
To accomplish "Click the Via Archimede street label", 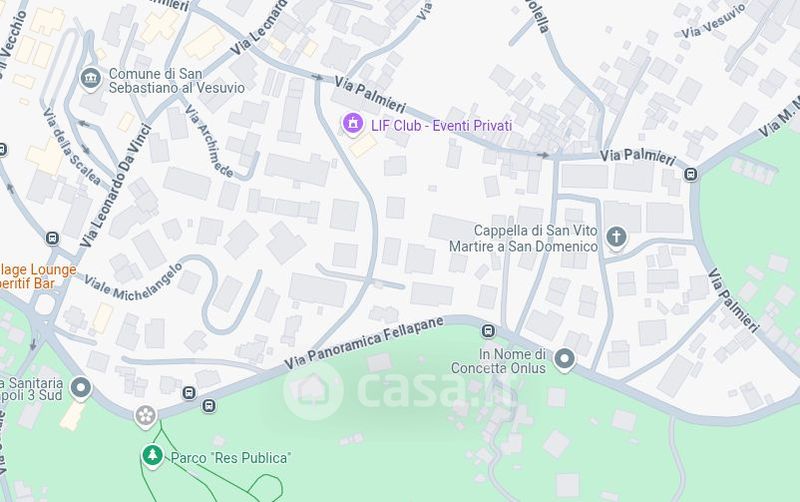I will point(210,141).
